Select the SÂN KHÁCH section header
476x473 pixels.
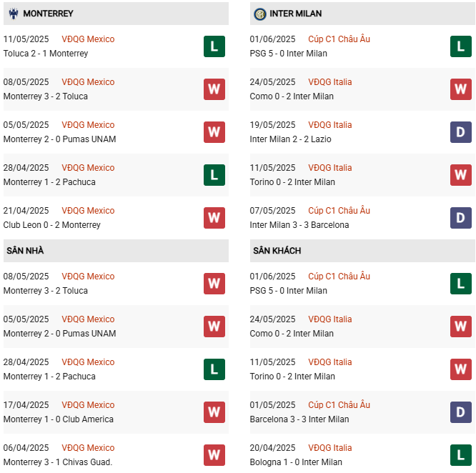tap(277, 251)
